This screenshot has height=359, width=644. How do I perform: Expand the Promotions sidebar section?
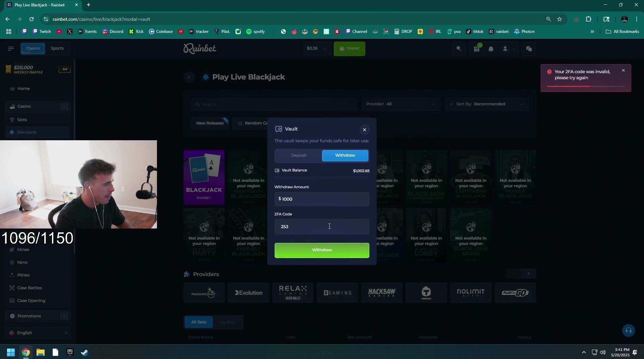[64, 316]
